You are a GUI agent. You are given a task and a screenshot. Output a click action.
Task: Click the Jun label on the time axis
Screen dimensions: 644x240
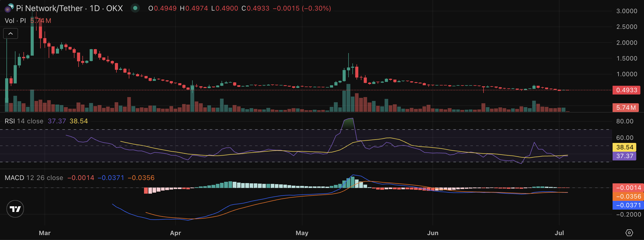click(433, 233)
